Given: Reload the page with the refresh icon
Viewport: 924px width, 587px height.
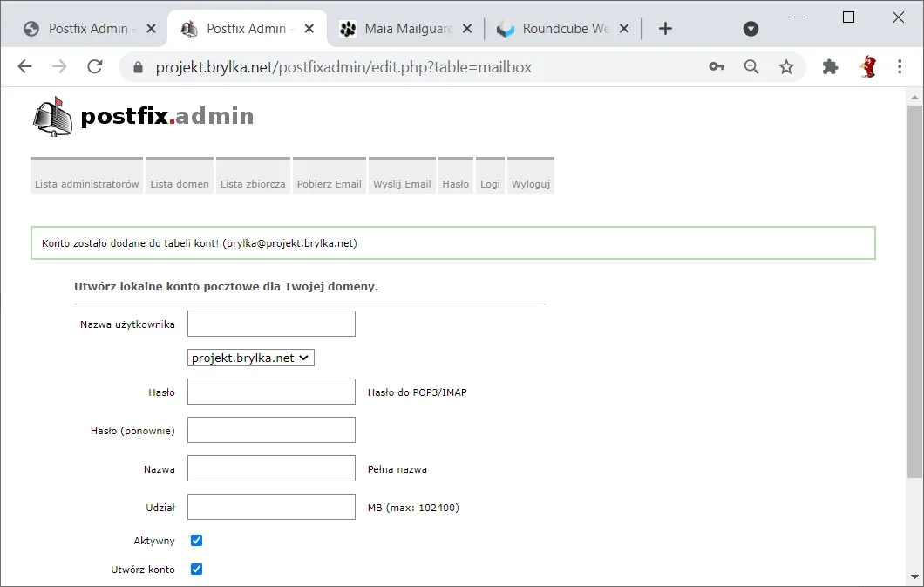Looking at the screenshot, I should pos(95,66).
